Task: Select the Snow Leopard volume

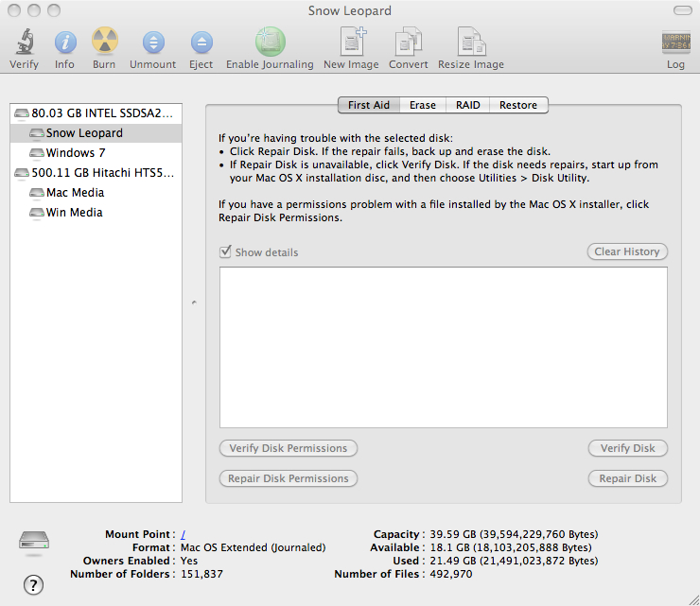Action: click(96, 133)
